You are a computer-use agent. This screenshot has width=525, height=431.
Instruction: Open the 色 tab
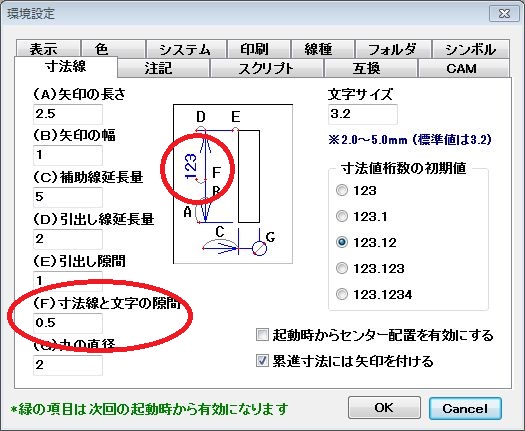(x=113, y=49)
